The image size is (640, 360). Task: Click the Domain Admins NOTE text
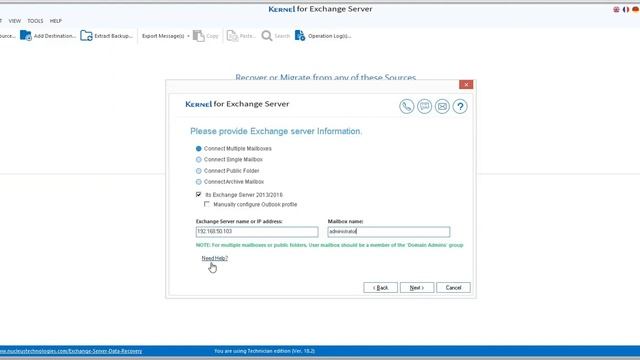329,245
